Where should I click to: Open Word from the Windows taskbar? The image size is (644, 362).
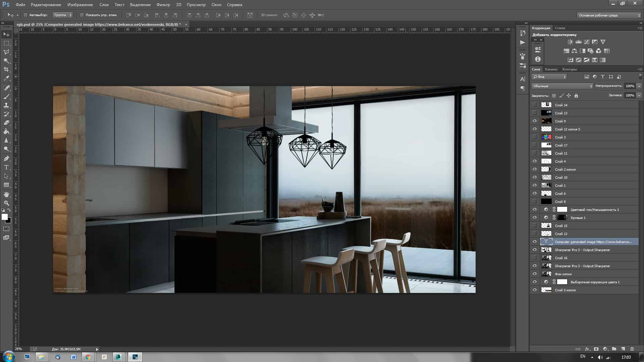click(x=73, y=357)
